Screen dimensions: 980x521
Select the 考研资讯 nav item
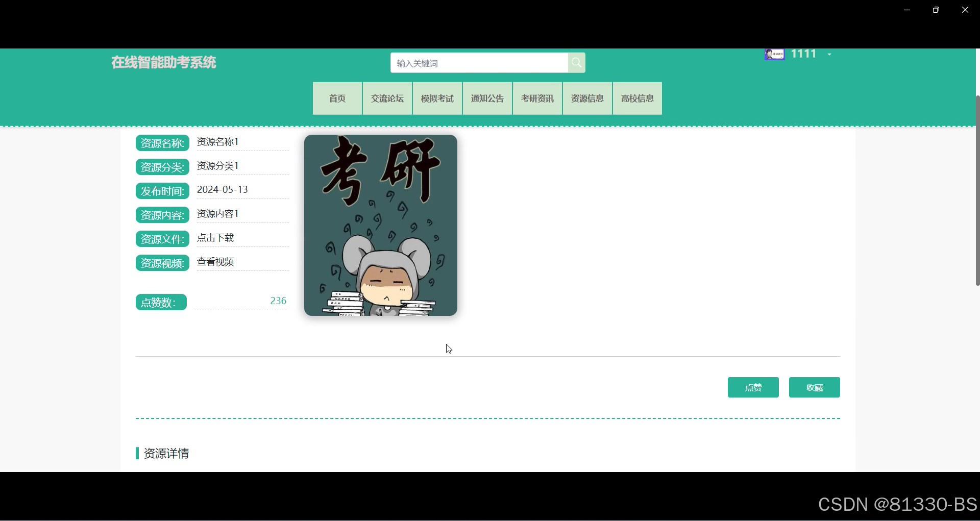537,98
